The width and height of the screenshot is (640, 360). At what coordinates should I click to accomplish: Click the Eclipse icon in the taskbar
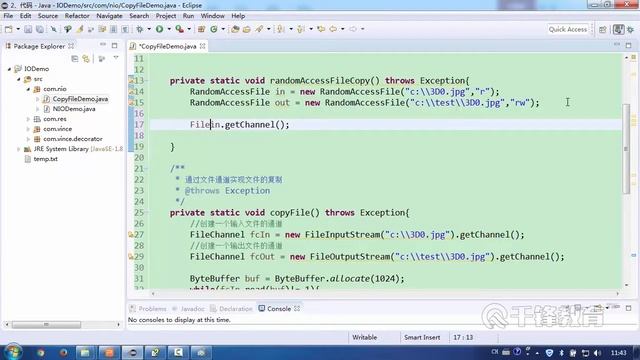(x=132, y=352)
